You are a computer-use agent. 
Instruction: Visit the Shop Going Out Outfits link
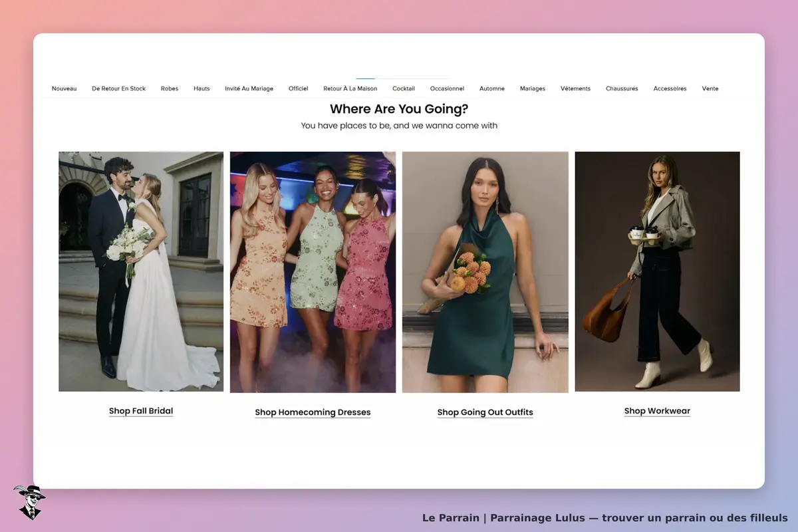(485, 412)
